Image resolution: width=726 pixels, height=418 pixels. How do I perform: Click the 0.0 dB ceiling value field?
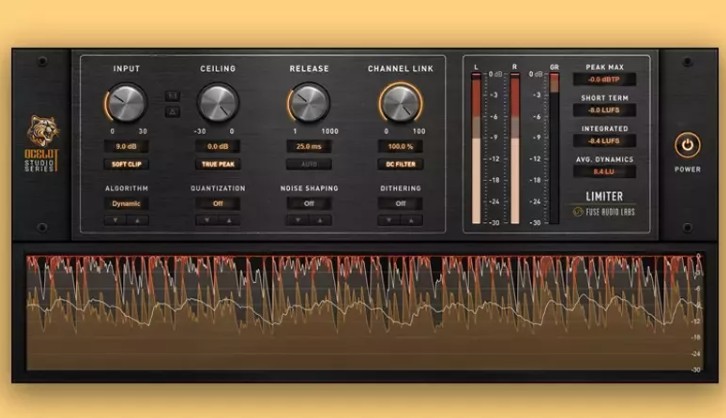[218, 146]
